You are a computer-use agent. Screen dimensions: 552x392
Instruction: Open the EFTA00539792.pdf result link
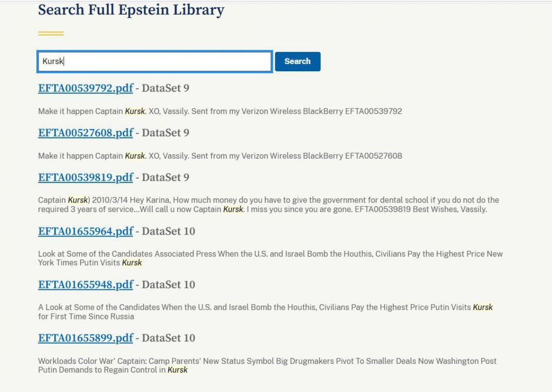coord(86,88)
